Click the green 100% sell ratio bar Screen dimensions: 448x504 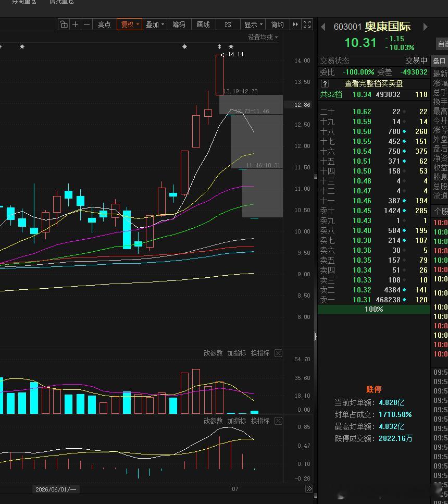point(374,309)
